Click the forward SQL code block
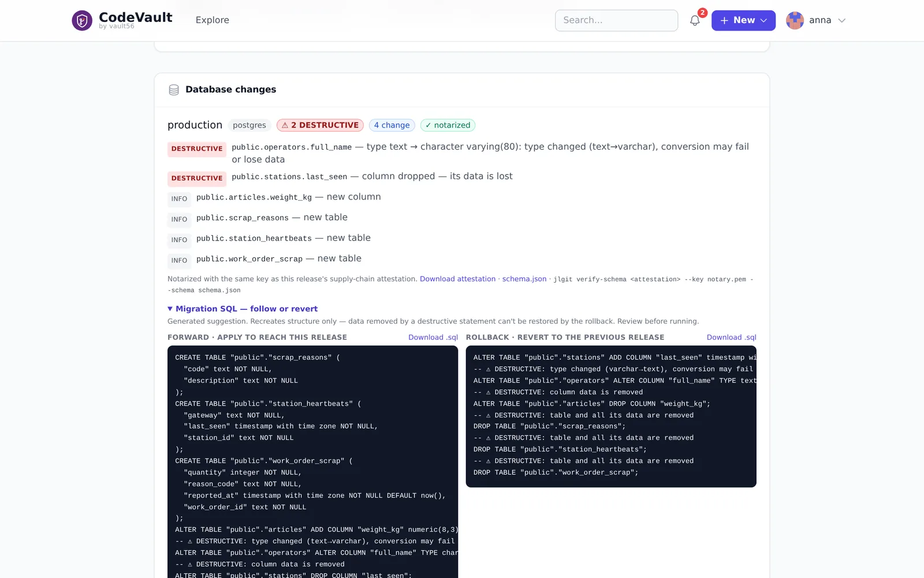 pyautogui.click(x=312, y=462)
